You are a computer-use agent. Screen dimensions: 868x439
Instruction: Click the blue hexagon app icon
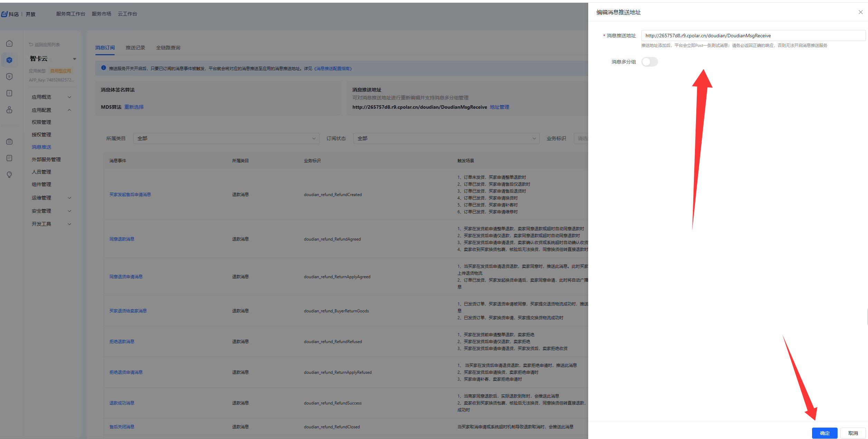click(9, 60)
